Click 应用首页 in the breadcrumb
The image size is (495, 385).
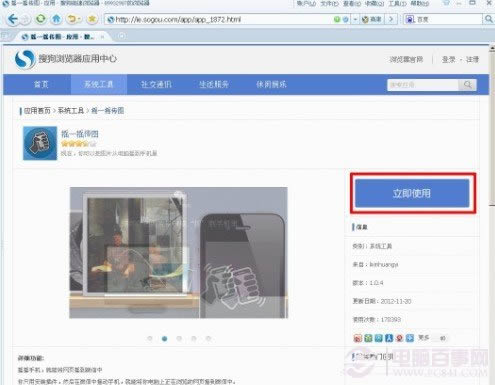tap(37, 110)
